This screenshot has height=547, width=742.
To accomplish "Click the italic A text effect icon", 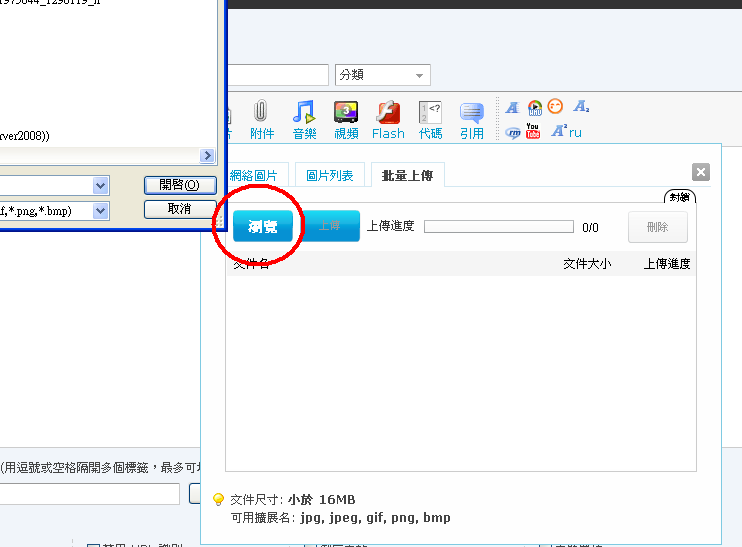I will click(512, 107).
